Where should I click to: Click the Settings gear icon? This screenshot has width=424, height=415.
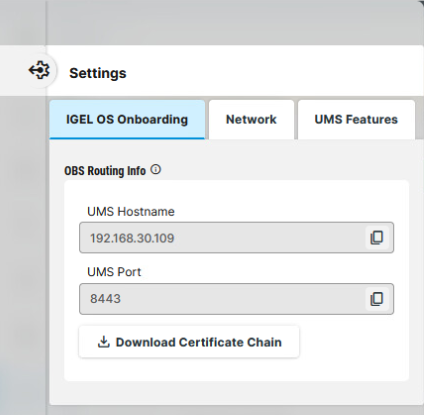(39, 70)
